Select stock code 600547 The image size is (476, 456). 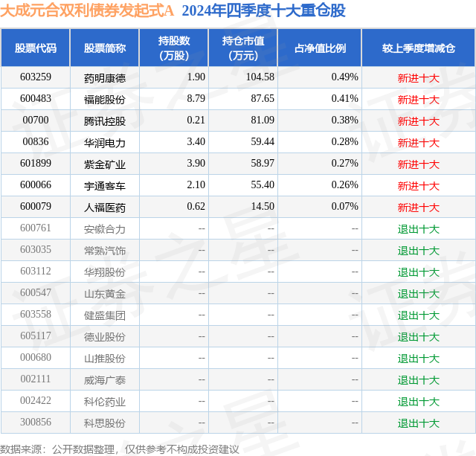[36, 292]
